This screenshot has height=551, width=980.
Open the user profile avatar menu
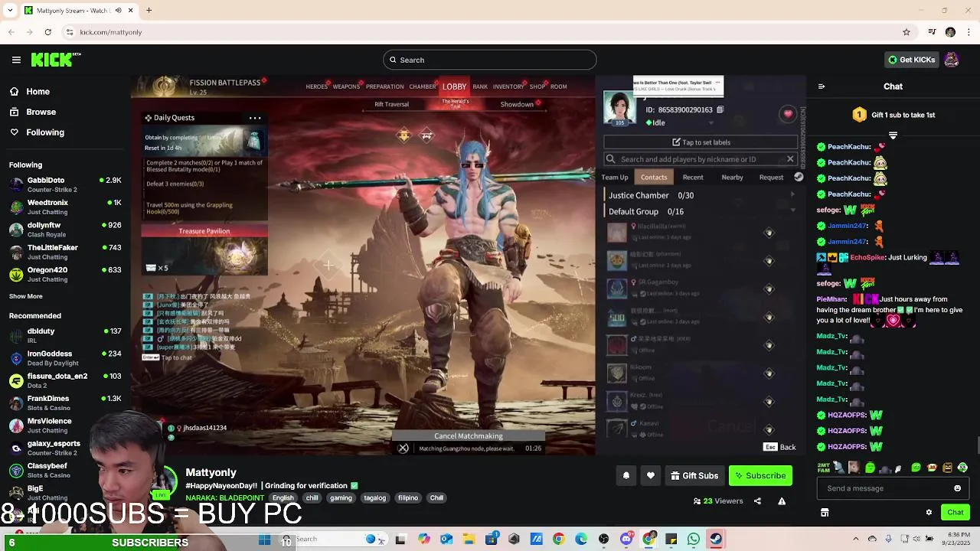click(952, 60)
